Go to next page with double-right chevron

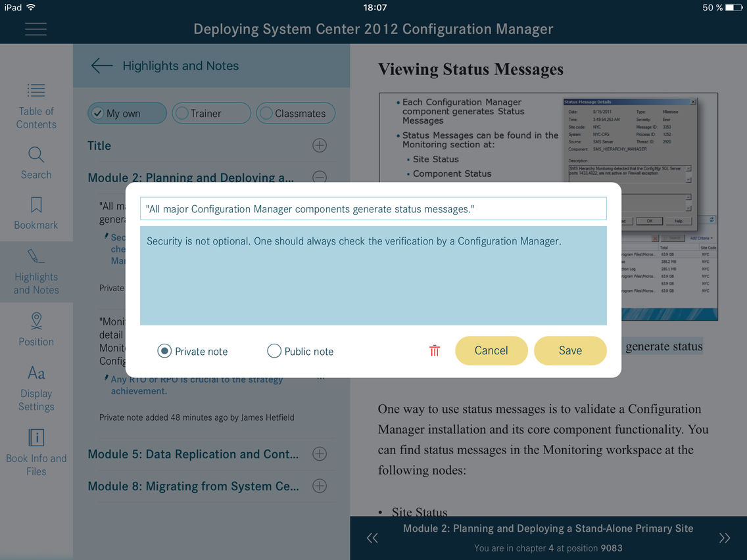coord(724,538)
